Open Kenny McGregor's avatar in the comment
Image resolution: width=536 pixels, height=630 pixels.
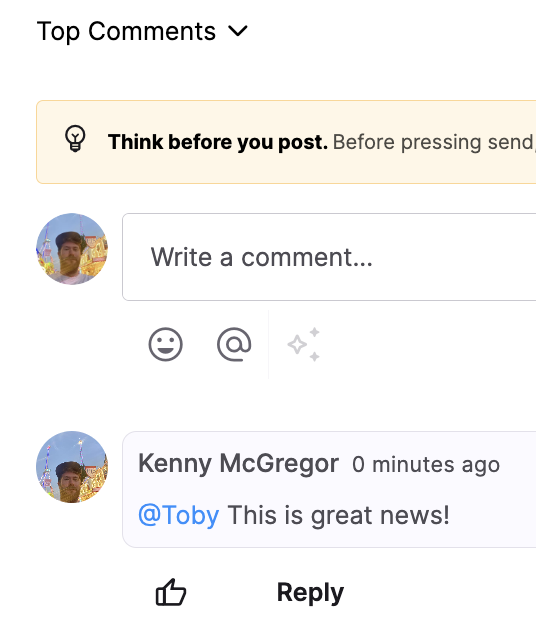72,467
